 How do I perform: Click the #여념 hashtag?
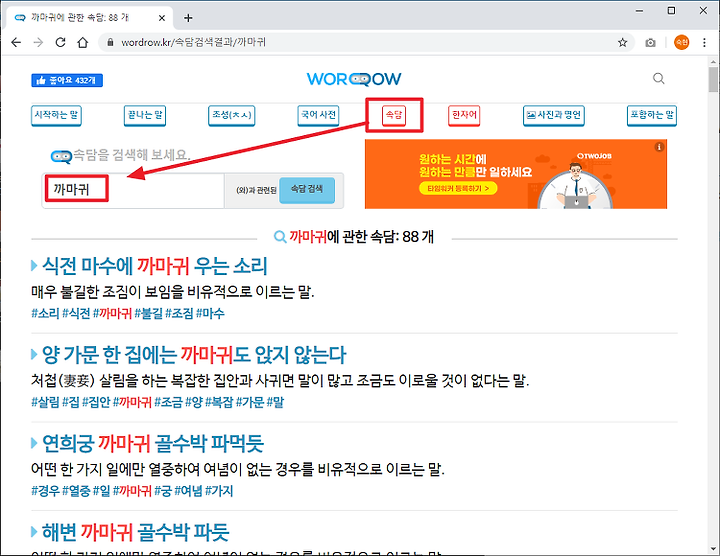pyautogui.click(x=188, y=491)
